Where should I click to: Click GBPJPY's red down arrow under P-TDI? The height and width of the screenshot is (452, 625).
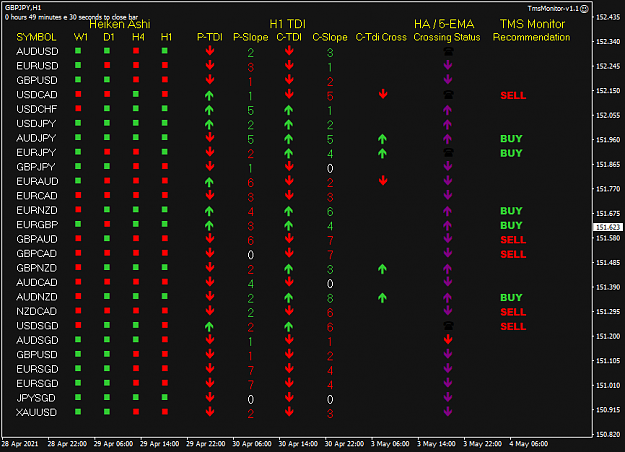[x=210, y=166]
